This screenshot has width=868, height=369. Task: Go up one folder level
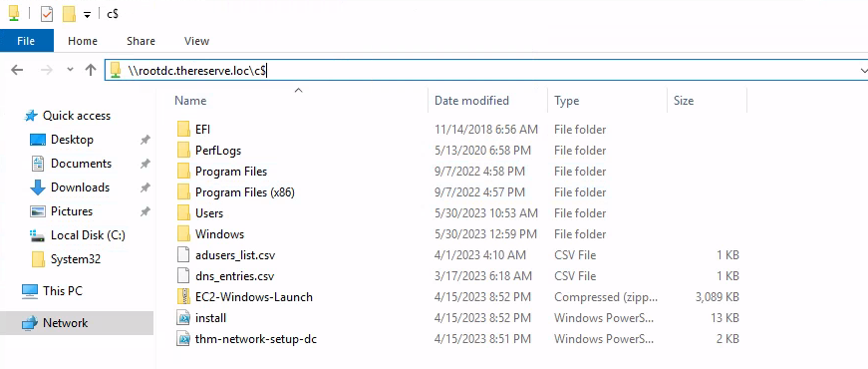(91, 70)
